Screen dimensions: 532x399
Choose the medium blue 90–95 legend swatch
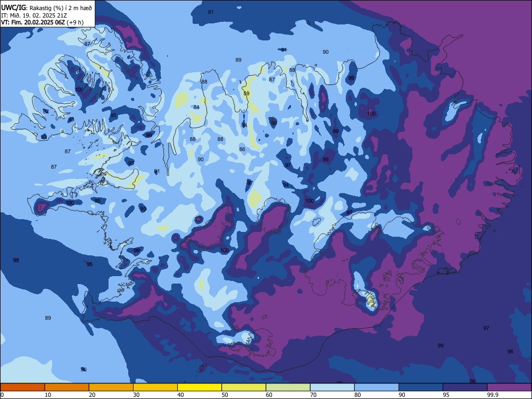[x=421, y=387]
